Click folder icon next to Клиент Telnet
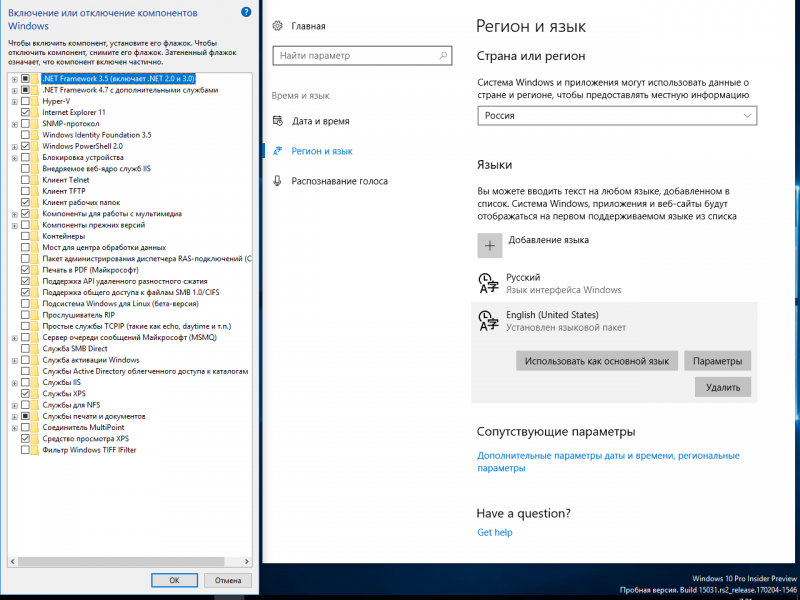Screen dimensions: 800x600 click(35, 180)
